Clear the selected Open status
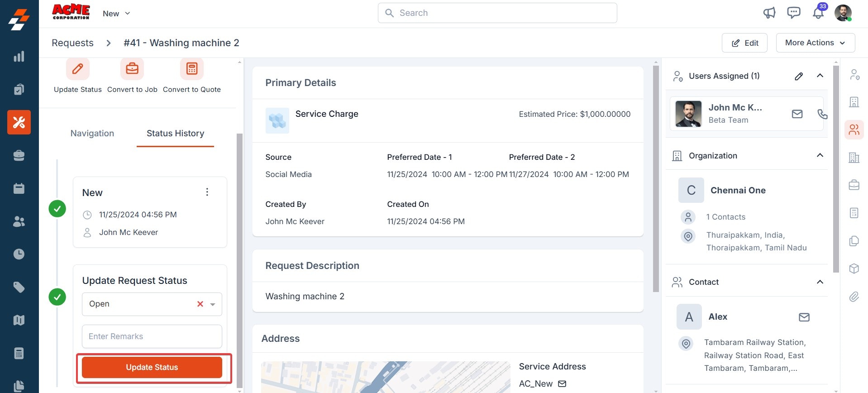 click(200, 304)
